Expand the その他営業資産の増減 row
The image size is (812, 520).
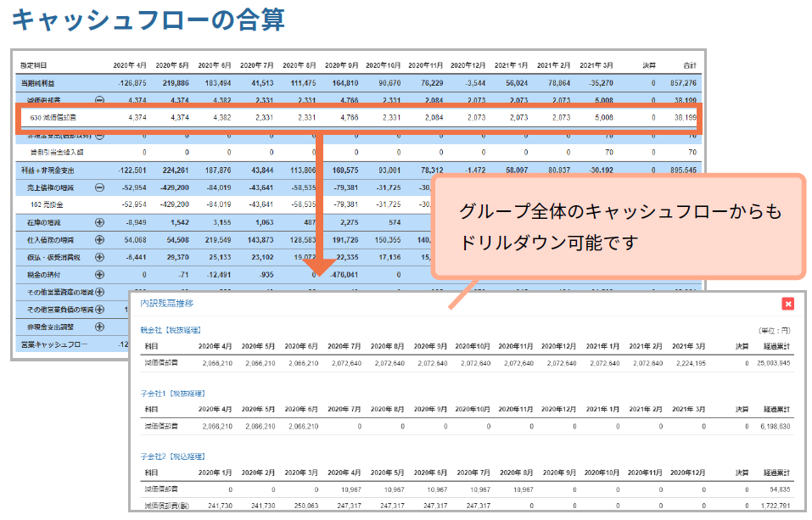tap(99, 292)
